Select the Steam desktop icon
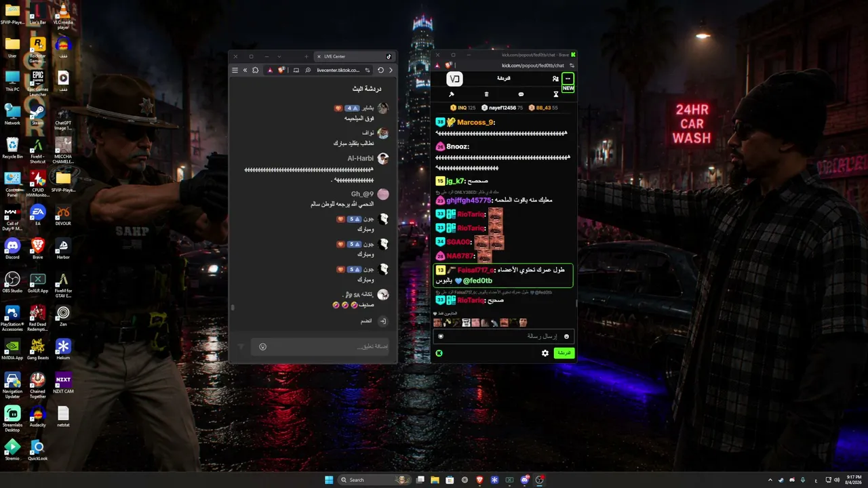The image size is (868, 488). pyautogui.click(x=37, y=114)
